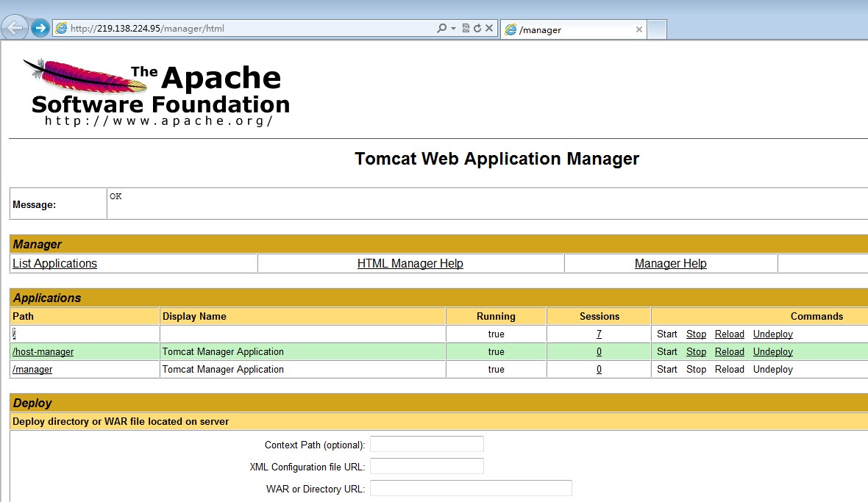Open the List Applications link
Viewport: 868px width, 502px height.
pyautogui.click(x=55, y=263)
